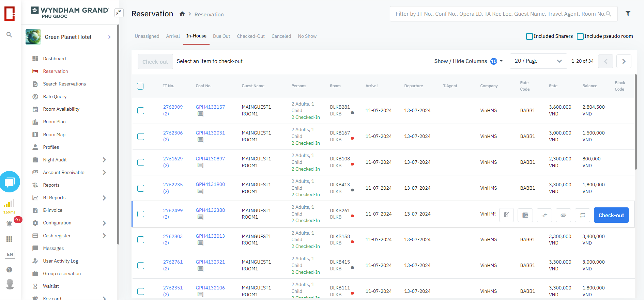
Task: Expand the Night Audit submenu
Action: click(x=104, y=160)
